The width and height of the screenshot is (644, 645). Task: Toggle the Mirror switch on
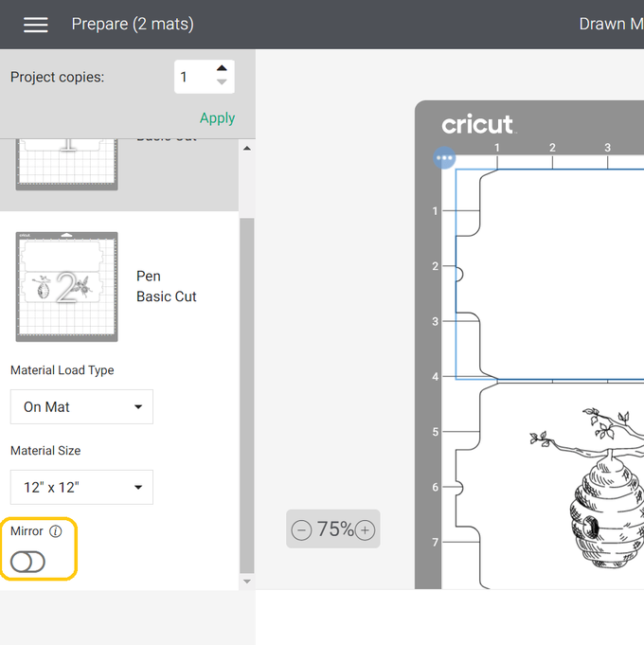point(27,563)
